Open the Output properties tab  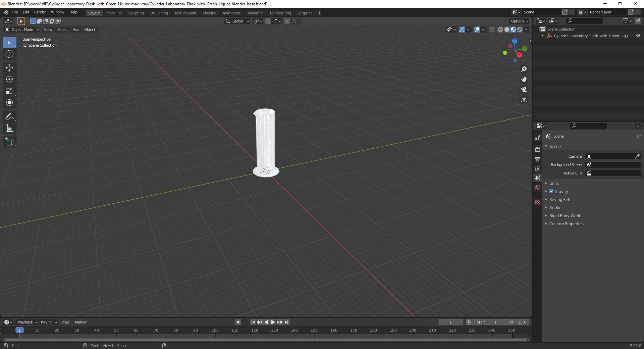[x=538, y=159]
